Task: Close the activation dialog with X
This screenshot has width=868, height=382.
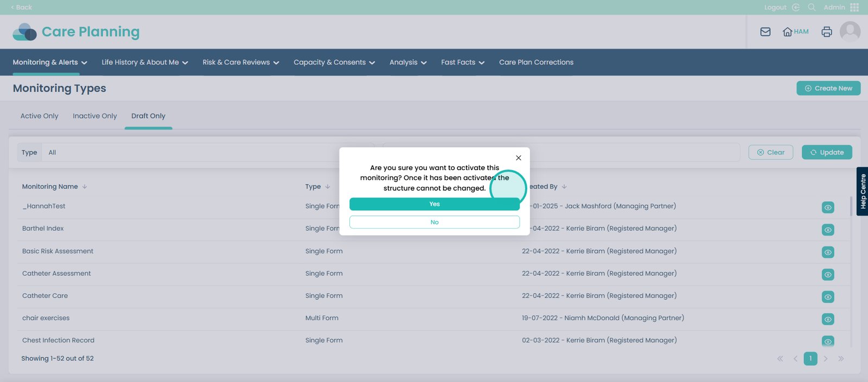Action: point(518,158)
